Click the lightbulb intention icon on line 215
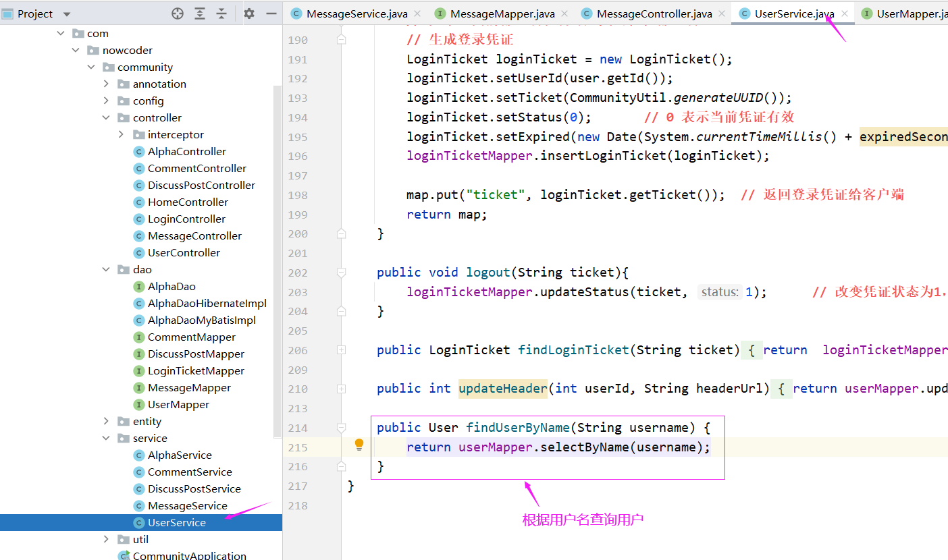 (x=359, y=445)
